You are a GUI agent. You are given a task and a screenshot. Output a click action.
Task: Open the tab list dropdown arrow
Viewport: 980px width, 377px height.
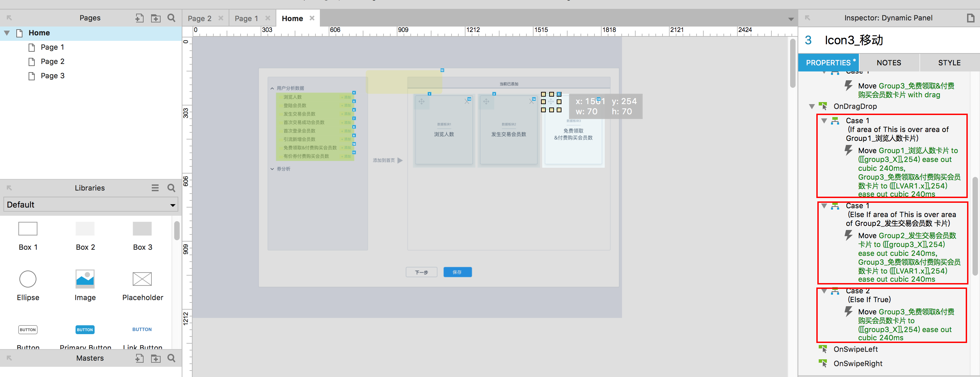click(790, 19)
